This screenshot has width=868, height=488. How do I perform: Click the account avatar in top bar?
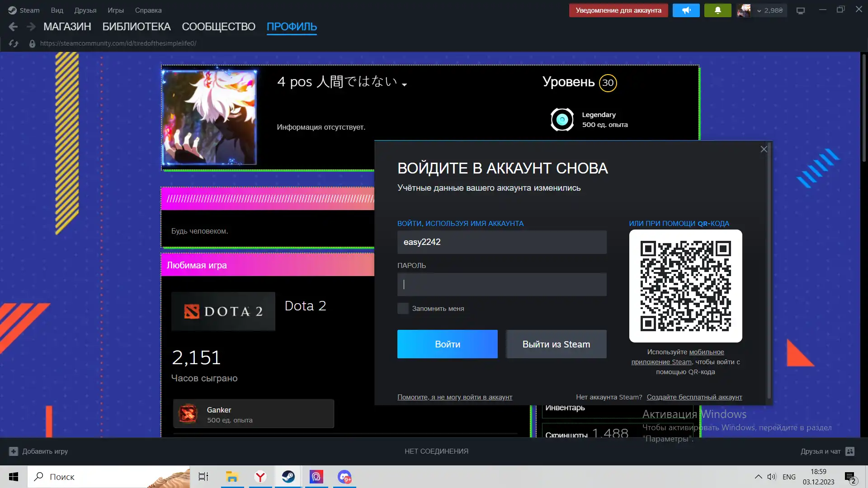tap(744, 10)
